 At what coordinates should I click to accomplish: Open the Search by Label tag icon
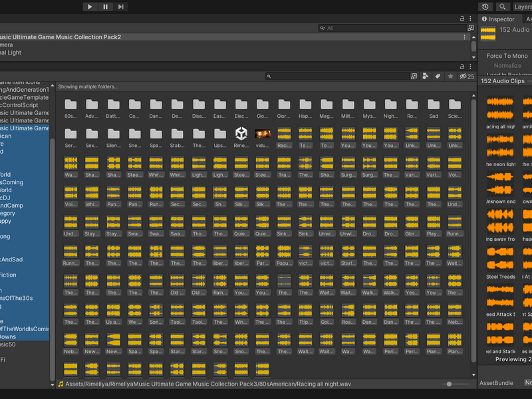point(438,76)
